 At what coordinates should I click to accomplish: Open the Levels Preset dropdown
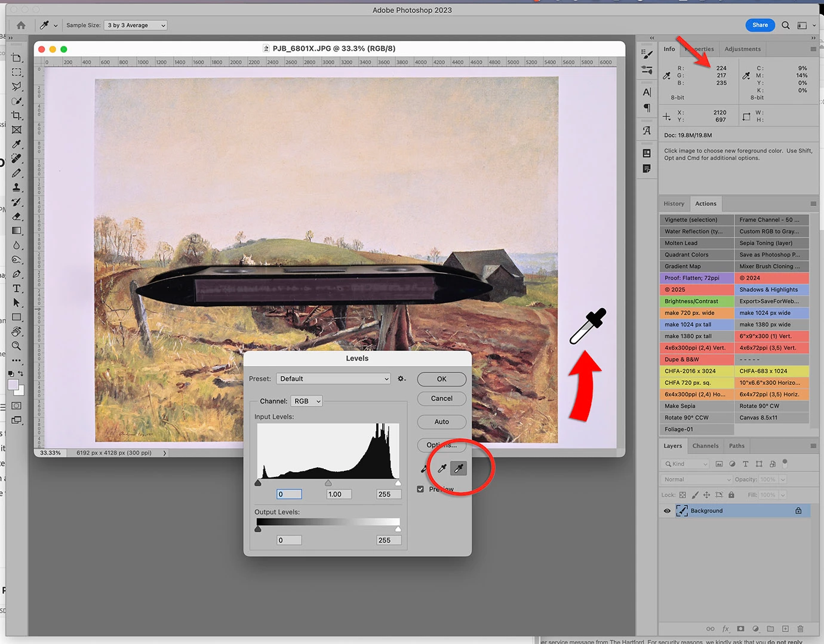click(x=334, y=378)
